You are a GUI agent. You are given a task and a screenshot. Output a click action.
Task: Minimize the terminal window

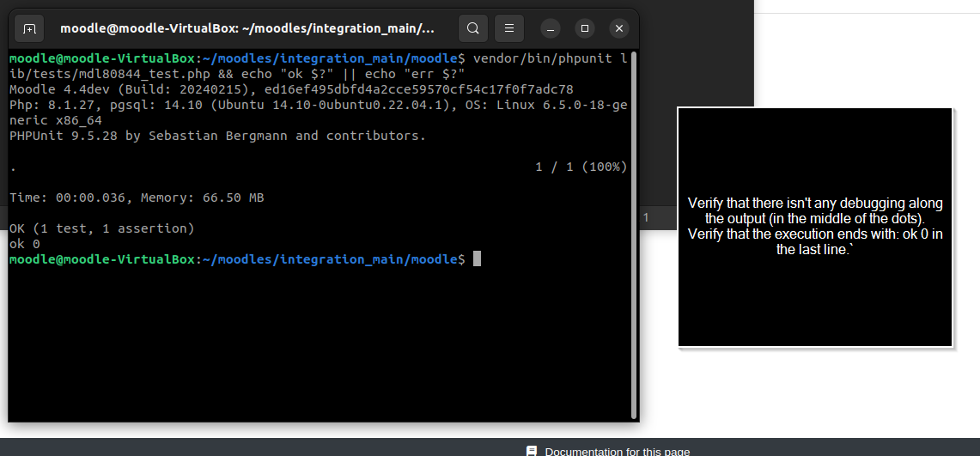point(551,28)
